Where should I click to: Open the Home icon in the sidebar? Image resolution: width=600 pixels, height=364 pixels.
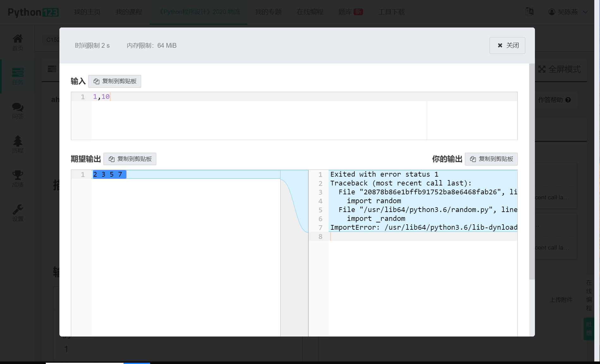point(18,42)
